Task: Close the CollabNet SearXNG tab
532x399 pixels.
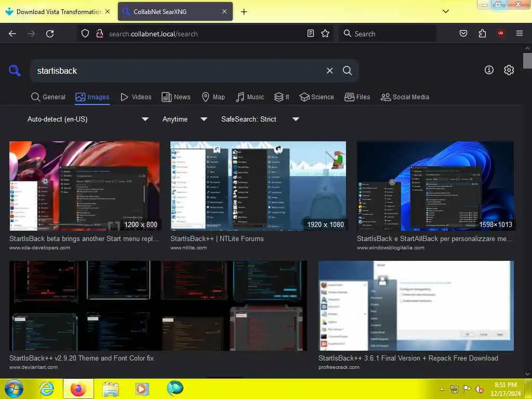Action: point(224,11)
